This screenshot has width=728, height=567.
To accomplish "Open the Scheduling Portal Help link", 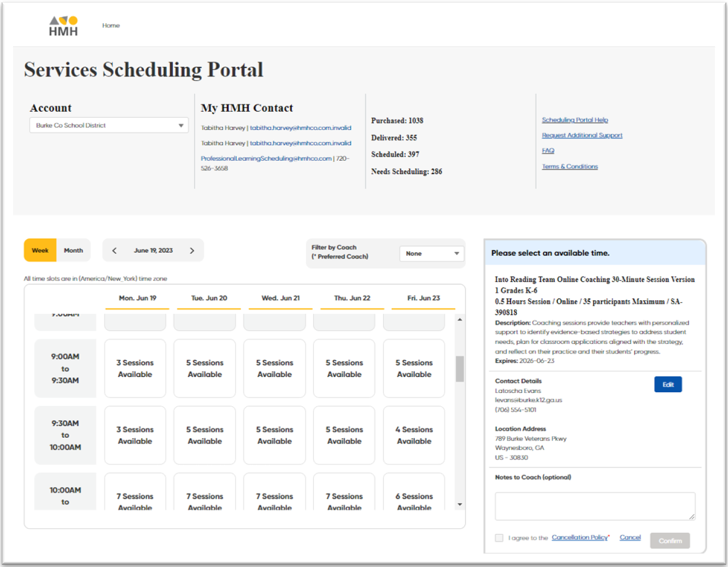I will [575, 120].
